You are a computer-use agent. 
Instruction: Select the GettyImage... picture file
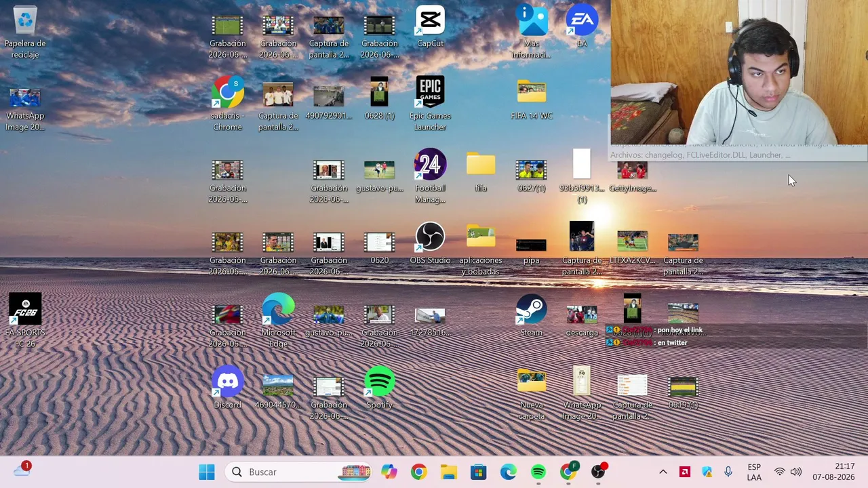point(632,177)
